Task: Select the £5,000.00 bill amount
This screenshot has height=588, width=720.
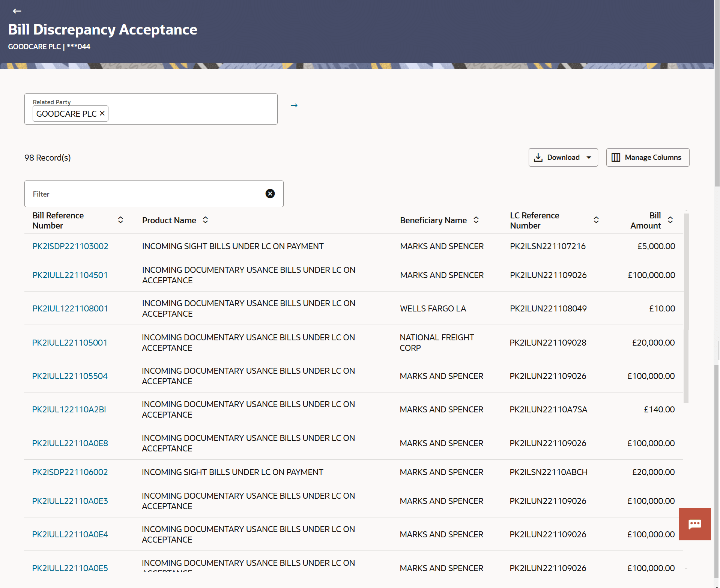Action: [656, 246]
